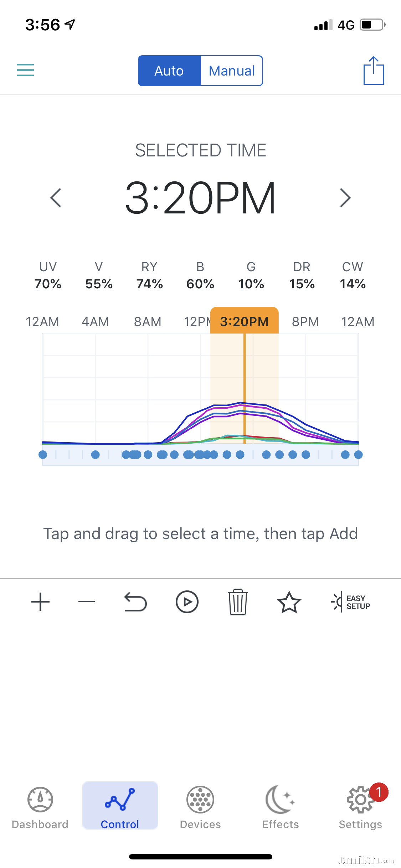Screen dimensions: 401x868
Task: Delete schedule with trash icon
Action: [x=238, y=602]
